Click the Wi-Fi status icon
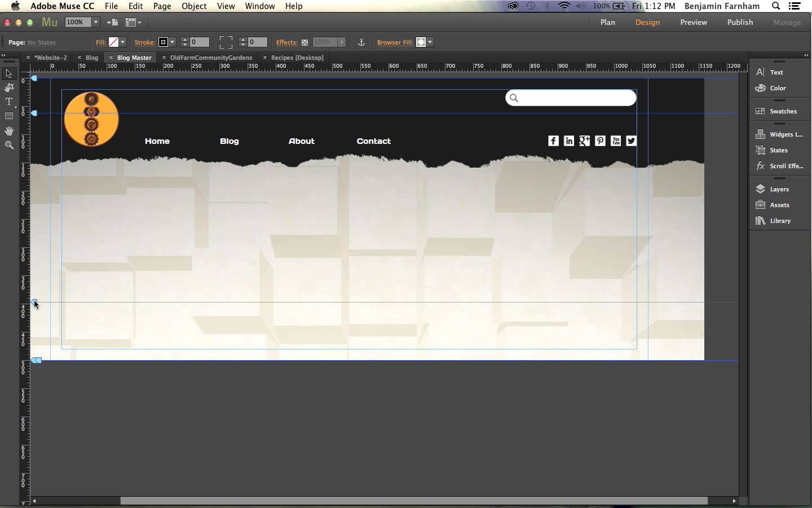The width and height of the screenshot is (812, 508). click(x=564, y=6)
